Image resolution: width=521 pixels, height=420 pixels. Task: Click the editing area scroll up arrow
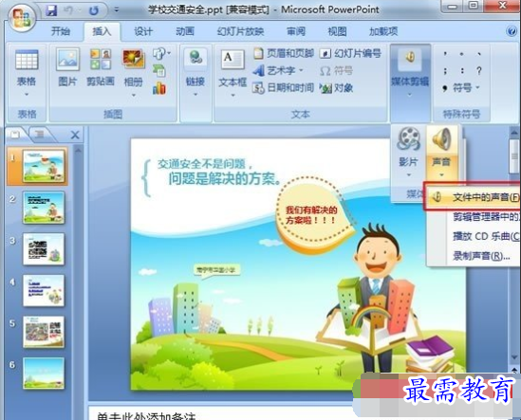513,133
